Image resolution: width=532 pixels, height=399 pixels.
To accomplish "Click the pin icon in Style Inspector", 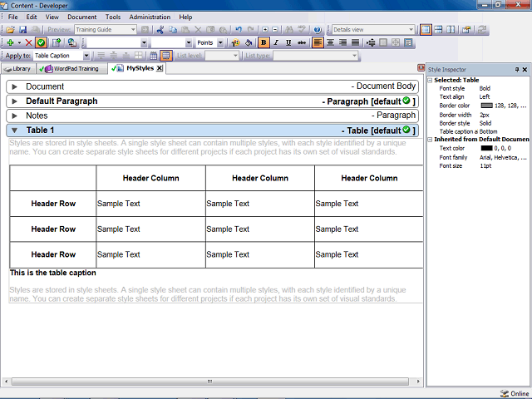I will (517, 70).
